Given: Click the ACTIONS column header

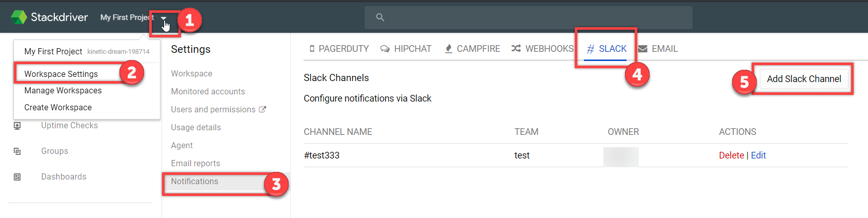Looking at the screenshot, I should (x=738, y=132).
